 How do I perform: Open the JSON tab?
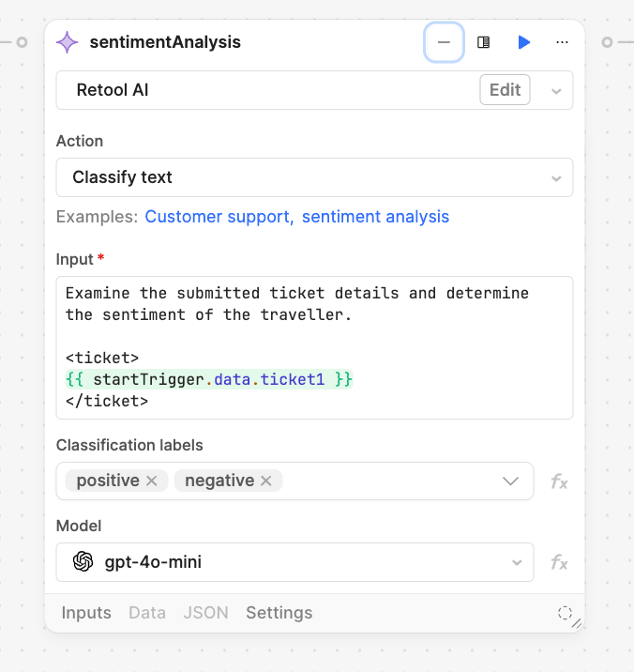pyautogui.click(x=205, y=613)
